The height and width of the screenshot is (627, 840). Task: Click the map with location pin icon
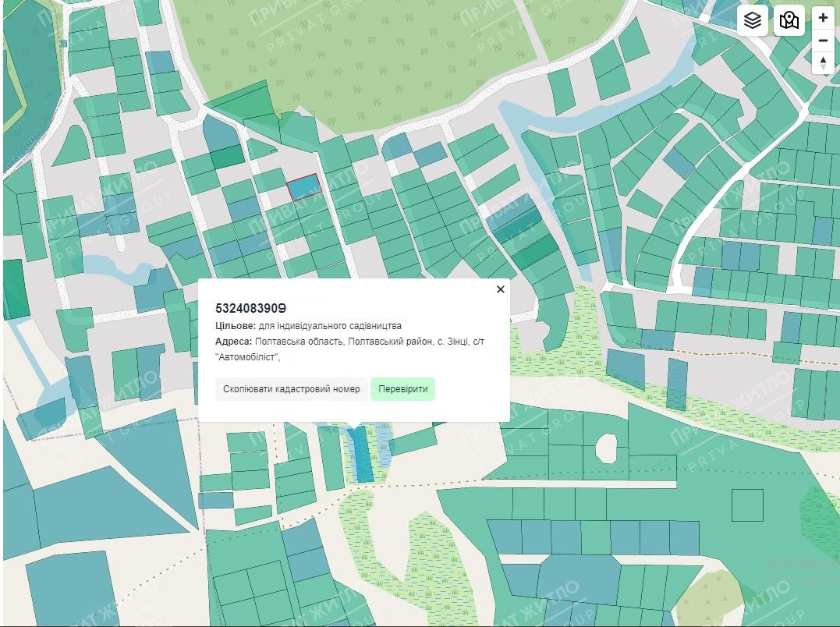pyautogui.click(x=789, y=20)
